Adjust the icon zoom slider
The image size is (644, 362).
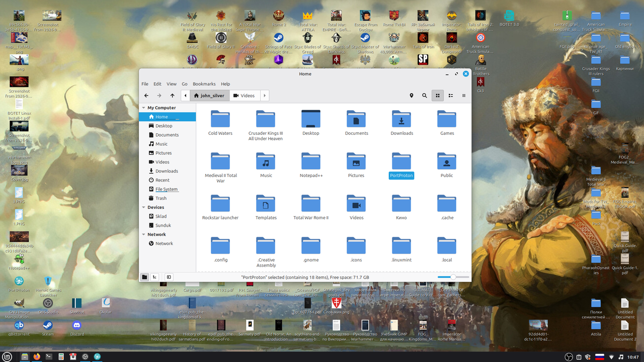click(453, 277)
